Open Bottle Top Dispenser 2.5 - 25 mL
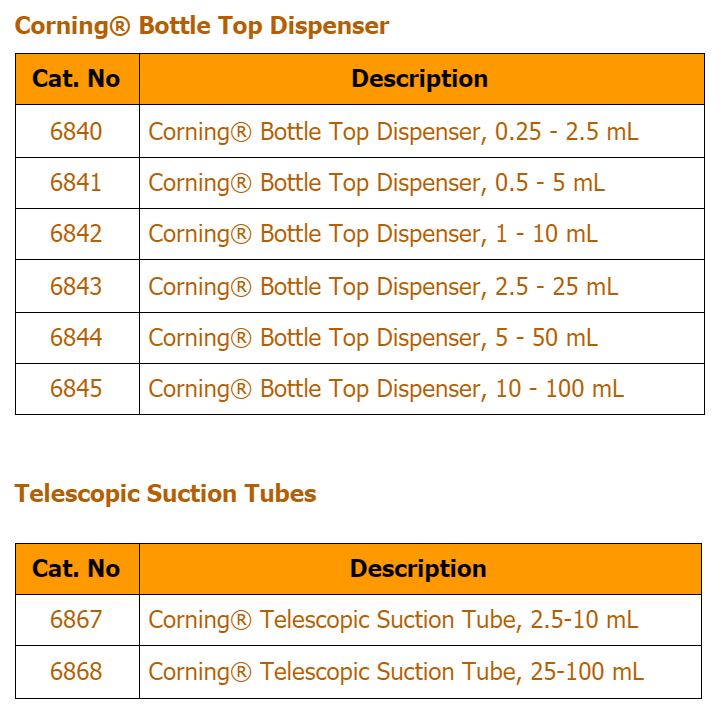727x717 pixels. click(x=383, y=287)
